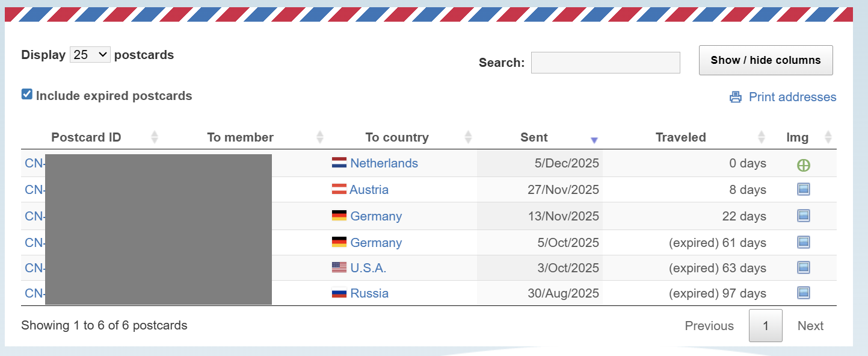Screen dimensions: 868x356
Task: Go to the Next page
Action: click(810, 326)
